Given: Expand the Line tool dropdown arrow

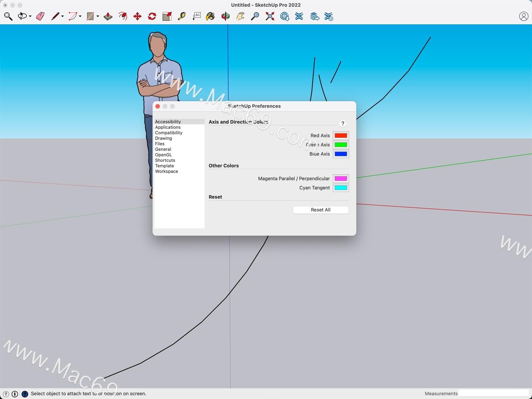Looking at the screenshot, I should 62,16.
